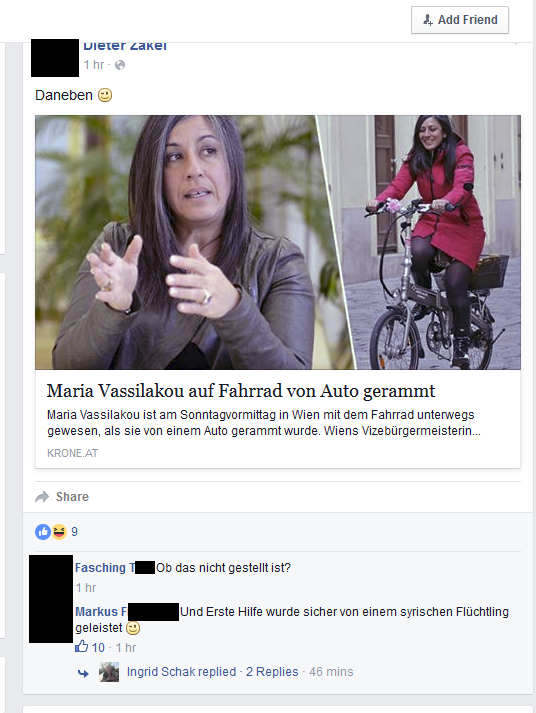536x713 pixels.
Task: Click the laughing Haha reaction icon
Action: (x=59, y=532)
